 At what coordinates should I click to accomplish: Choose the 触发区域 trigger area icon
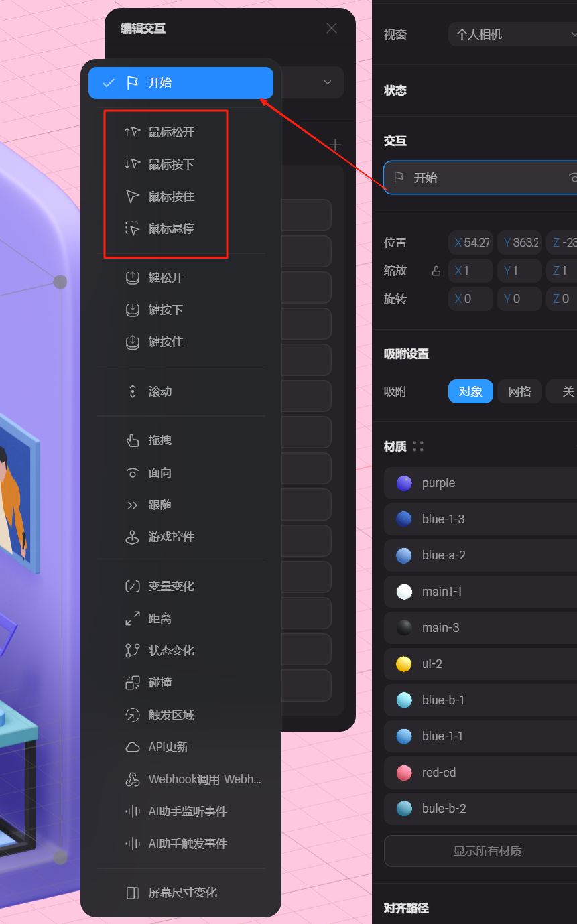click(x=133, y=715)
